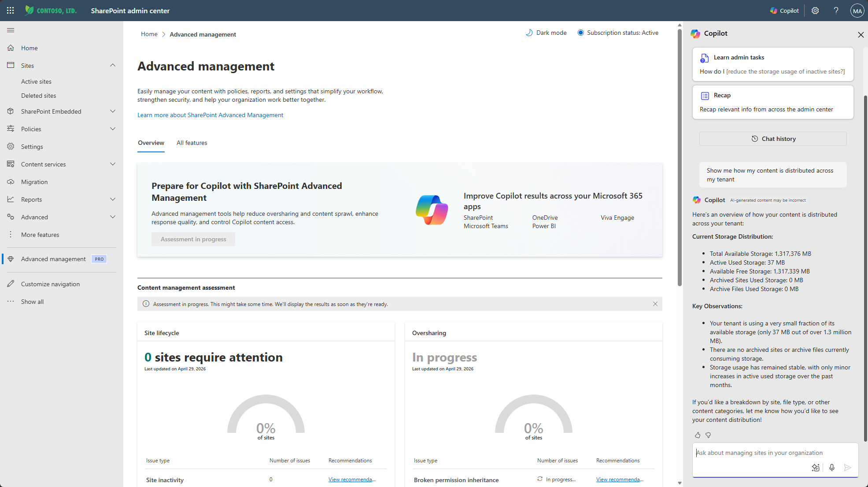868x487 pixels.
Task: Open the settings gear in header
Action: (x=815, y=11)
